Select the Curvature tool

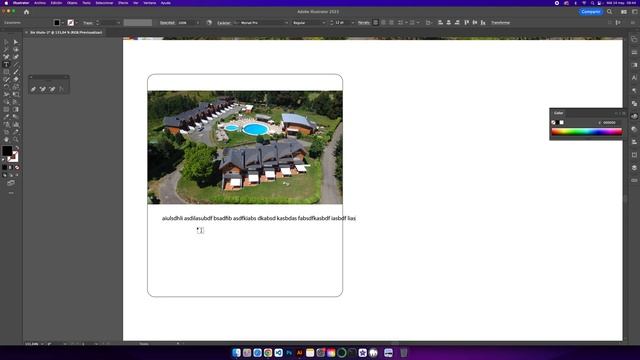pos(16,57)
